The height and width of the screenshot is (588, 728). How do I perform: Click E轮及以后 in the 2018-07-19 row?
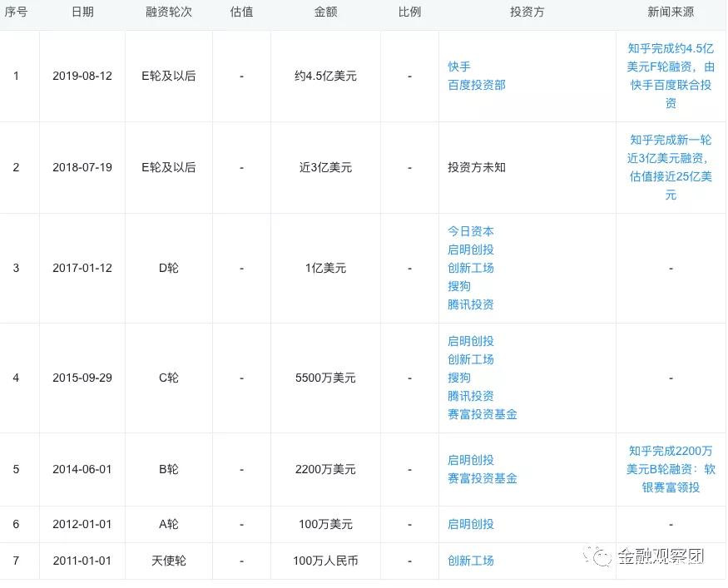[169, 167]
